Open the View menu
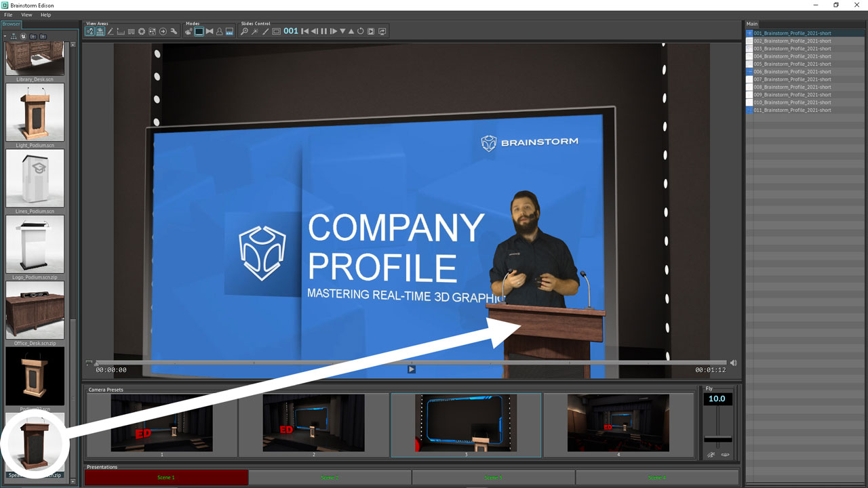This screenshot has width=868, height=488. [26, 14]
